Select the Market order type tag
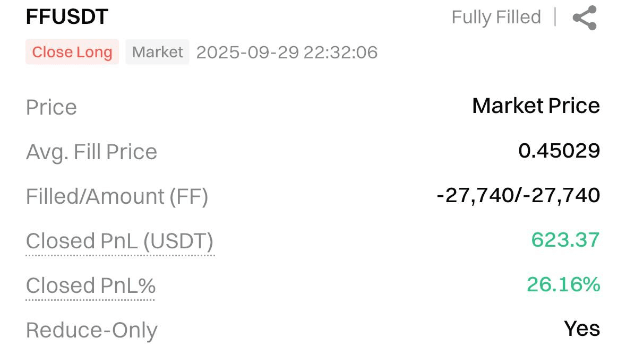 tap(157, 52)
